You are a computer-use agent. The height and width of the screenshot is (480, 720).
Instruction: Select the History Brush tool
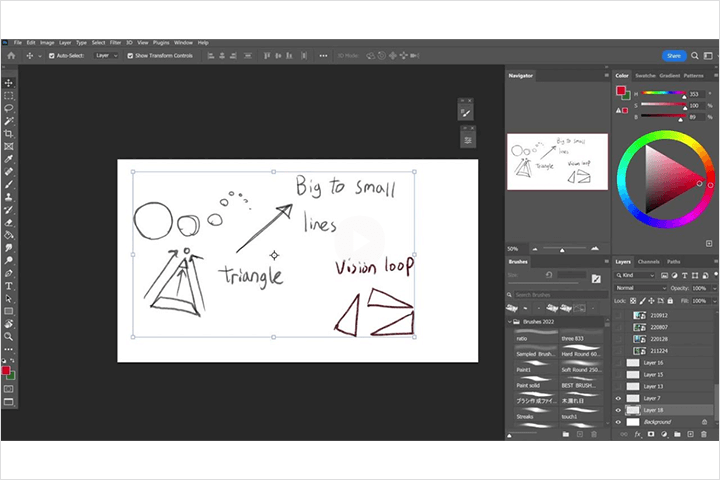9,210
